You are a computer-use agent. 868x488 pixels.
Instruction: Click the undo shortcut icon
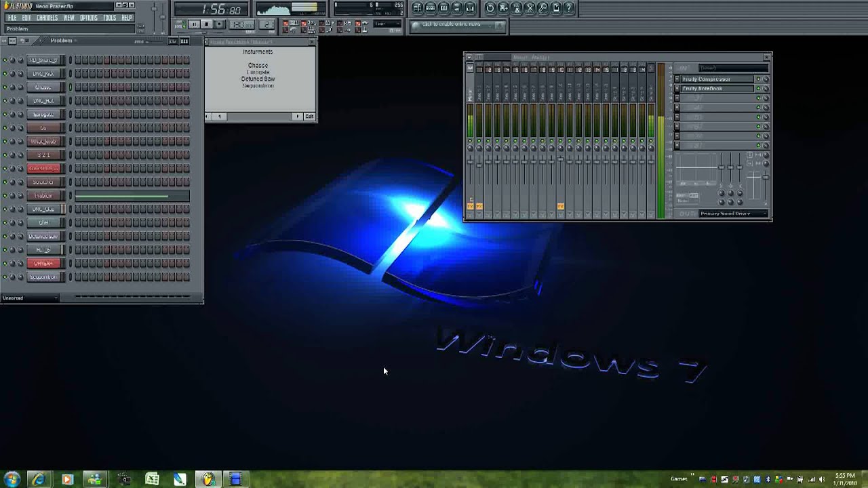490,8
